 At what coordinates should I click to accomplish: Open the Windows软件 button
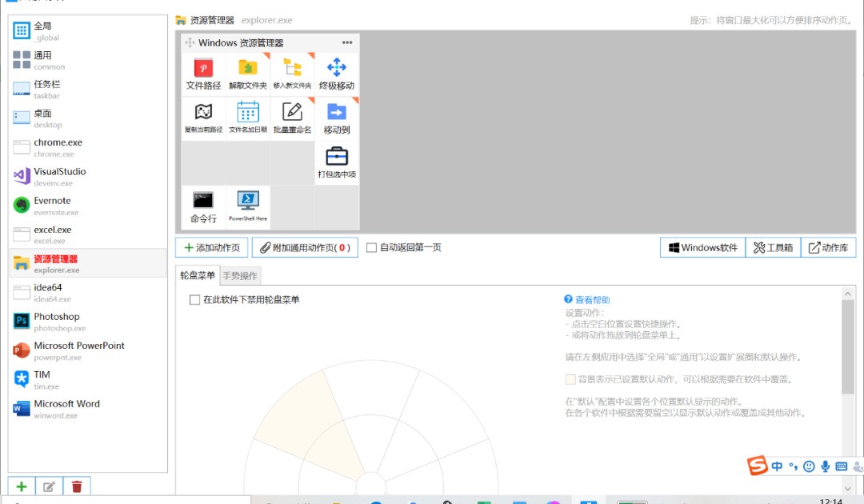point(702,247)
